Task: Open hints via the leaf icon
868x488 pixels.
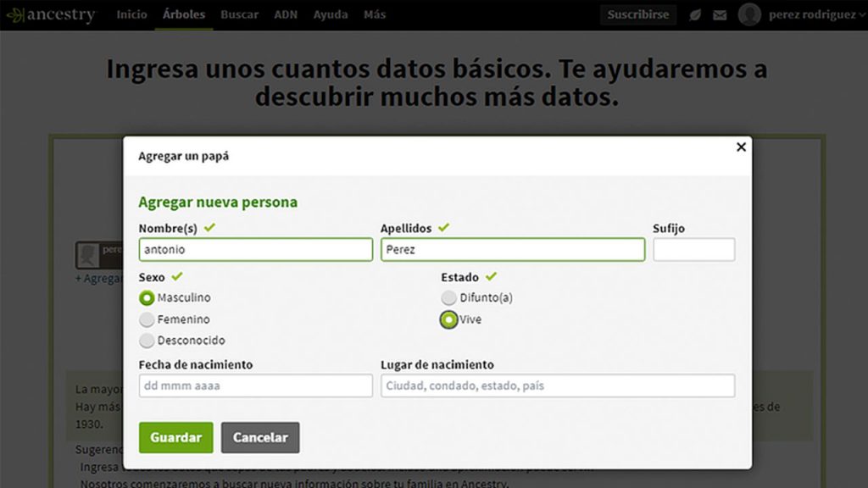Action: point(695,14)
